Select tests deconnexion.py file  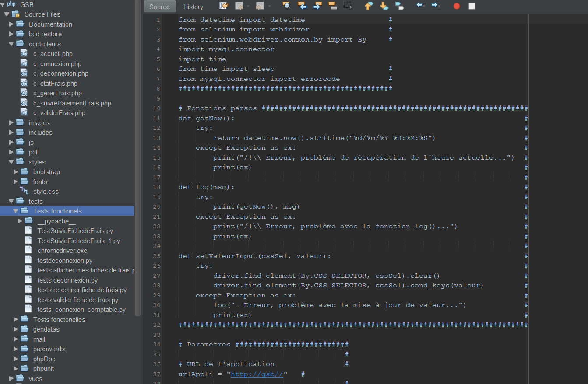(67, 280)
